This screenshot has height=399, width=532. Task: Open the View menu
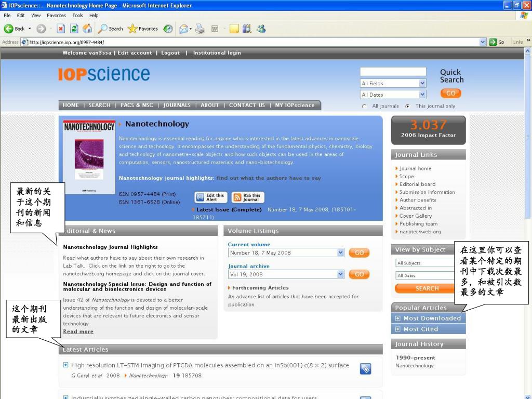click(36, 15)
